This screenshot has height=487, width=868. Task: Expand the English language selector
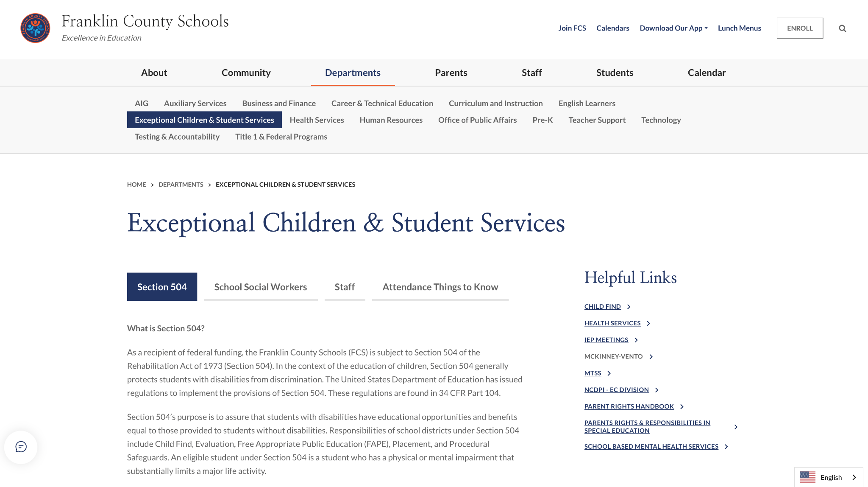pyautogui.click(x=829, y=477)
